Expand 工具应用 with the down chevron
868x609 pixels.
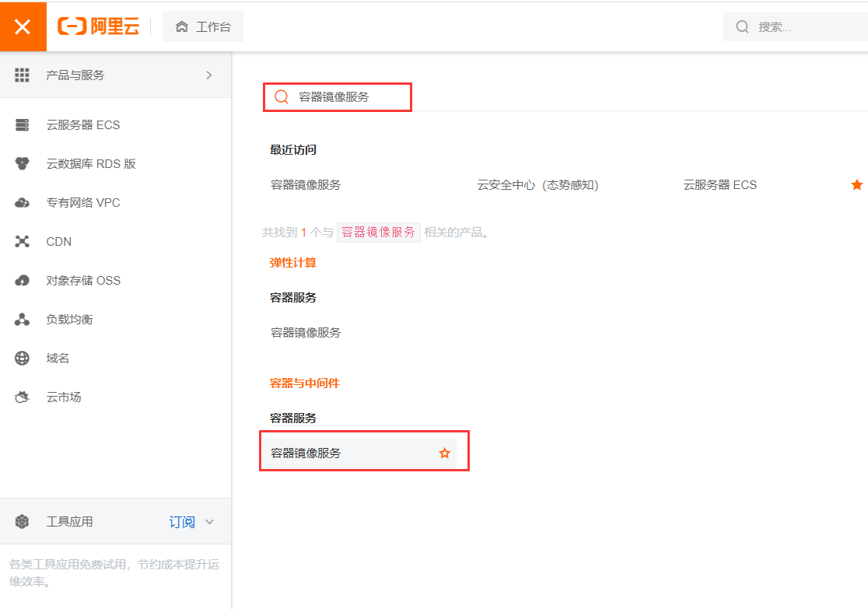point(209,522)
